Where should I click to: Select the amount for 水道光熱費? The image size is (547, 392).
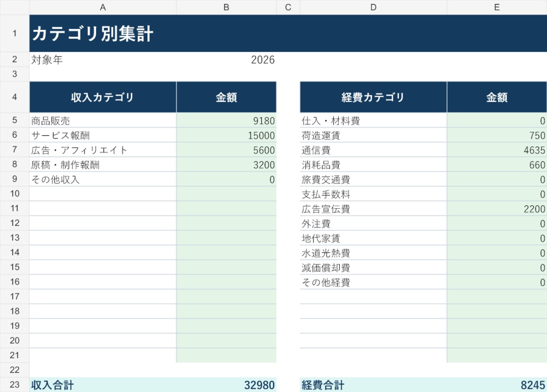click(497, 252)
